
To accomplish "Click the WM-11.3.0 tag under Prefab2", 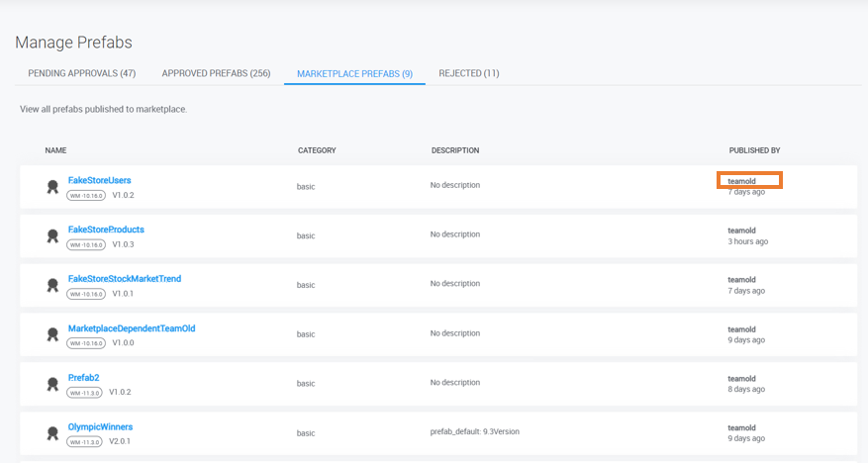I will (85, 393).
